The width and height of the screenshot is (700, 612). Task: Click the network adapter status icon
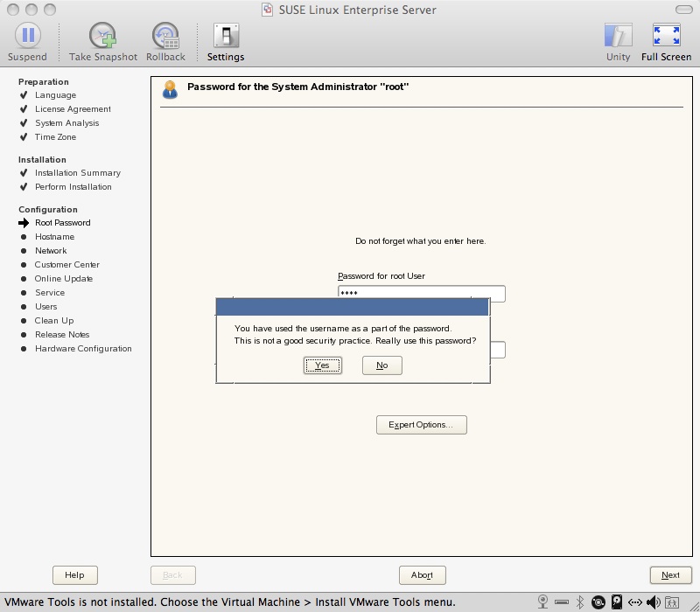point(635,602)
